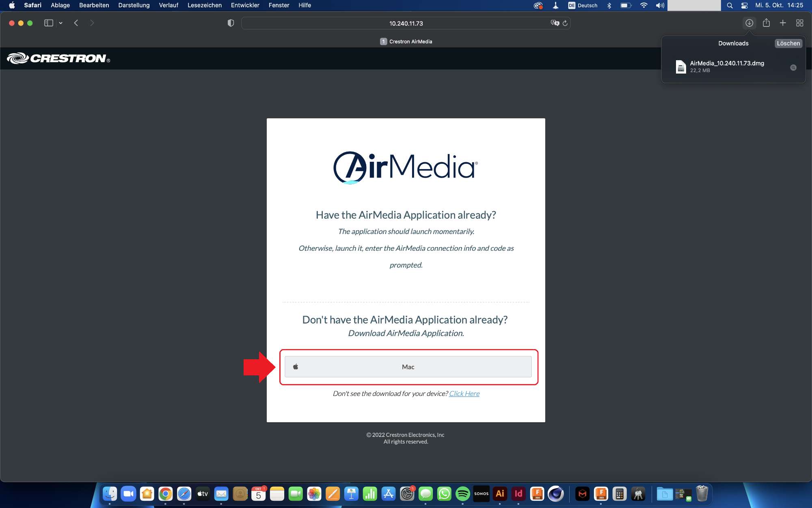Open the Deutsch input source menu
Viewport: 812px width, 508px height.
583,5
